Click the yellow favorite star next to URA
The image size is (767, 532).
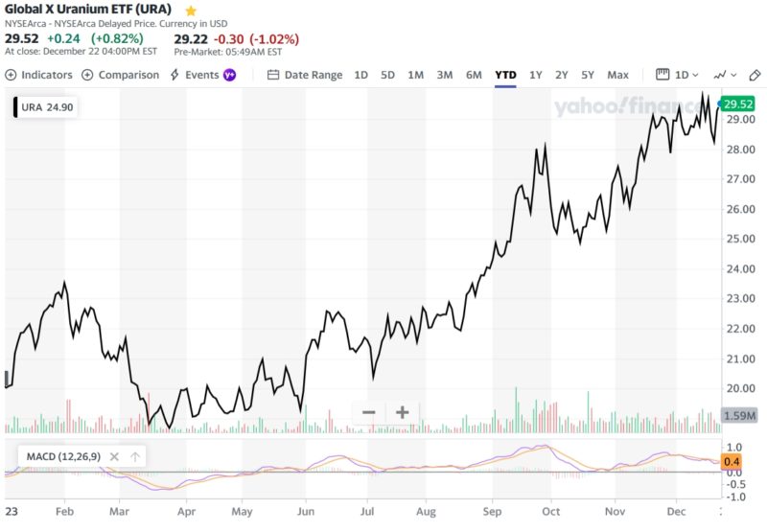point(191,11)
